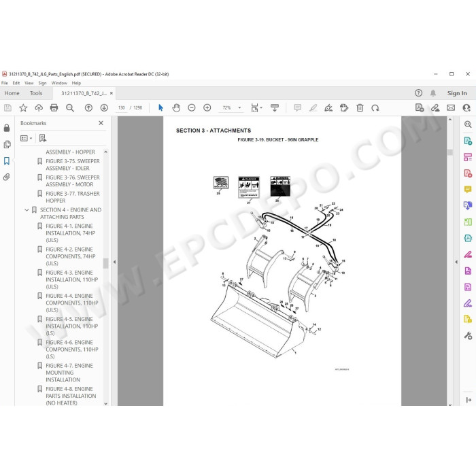Click the Sign In link
Image resolution: width=476 pixels, height=476 pixels.
point(456,93)
